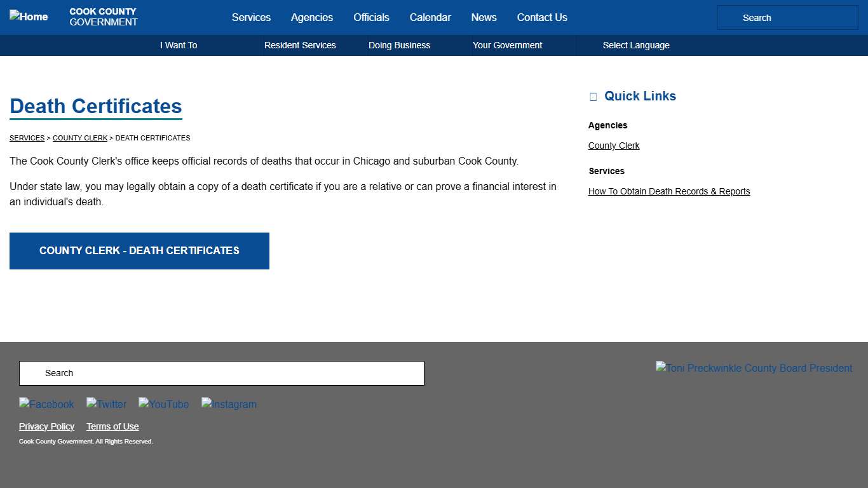Expand the Doing Business menu
The height and width of the screenshot is (488, 868).
coord(399,45)
